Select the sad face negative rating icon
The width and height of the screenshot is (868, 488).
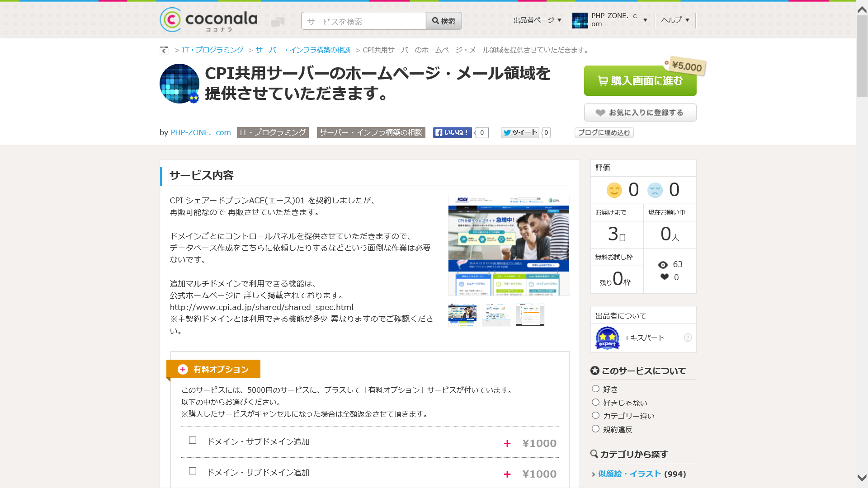coord(655,190)
